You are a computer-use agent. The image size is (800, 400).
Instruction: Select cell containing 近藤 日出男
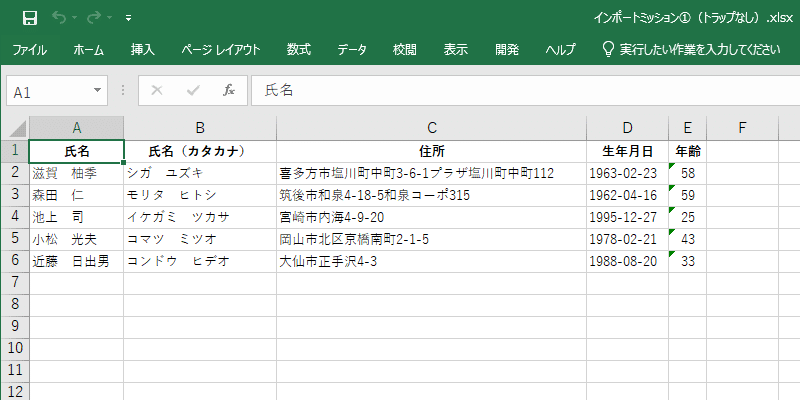tap(77, 261)
